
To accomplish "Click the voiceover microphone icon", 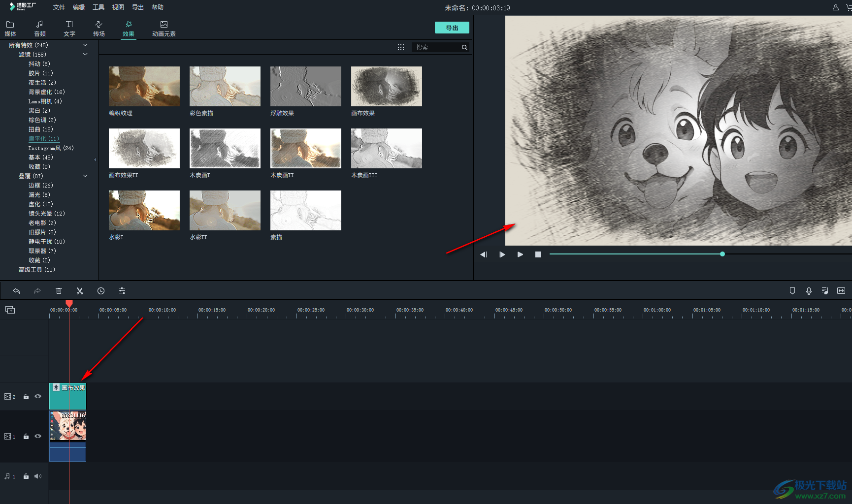I will (809, 291).
